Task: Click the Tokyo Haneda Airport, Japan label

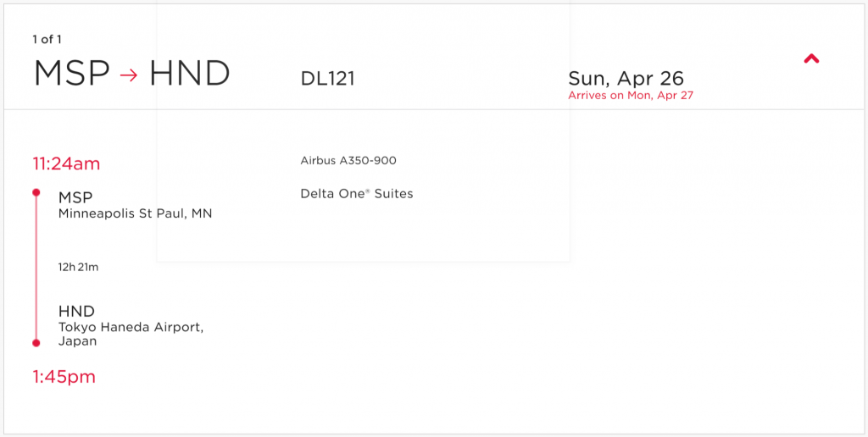Action: click(x=131, y=334)
